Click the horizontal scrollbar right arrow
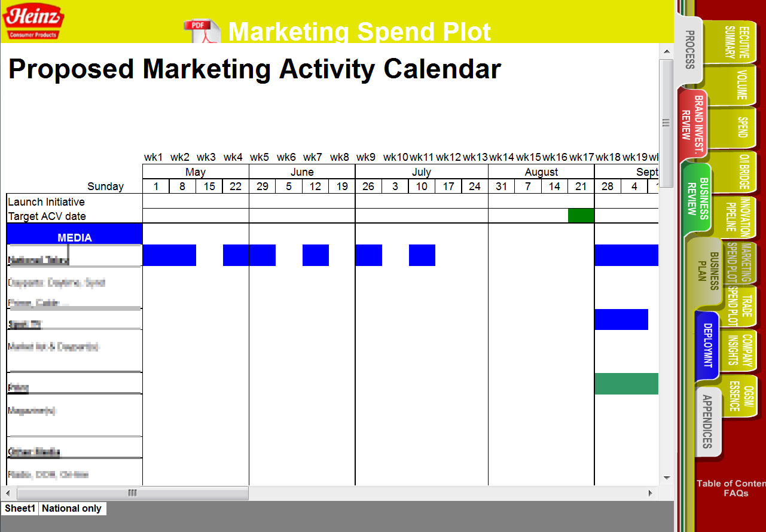This screenshot has width=766, height=532. (651, 493)
